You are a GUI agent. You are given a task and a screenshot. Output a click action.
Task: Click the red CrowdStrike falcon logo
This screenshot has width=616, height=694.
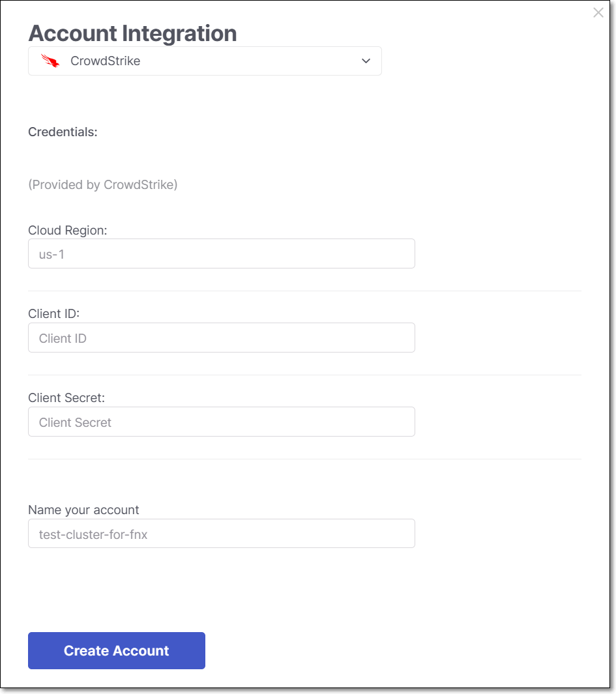click(x=50, y=61)
